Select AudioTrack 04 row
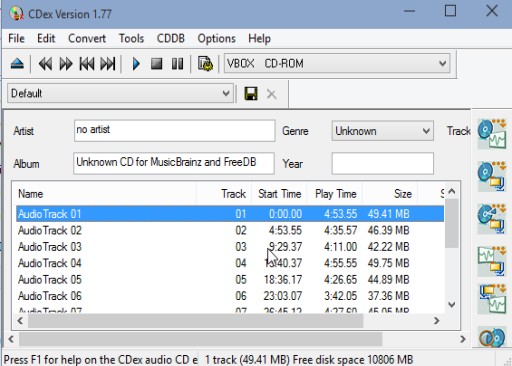512x366 pixels. (x=230, y=263)
